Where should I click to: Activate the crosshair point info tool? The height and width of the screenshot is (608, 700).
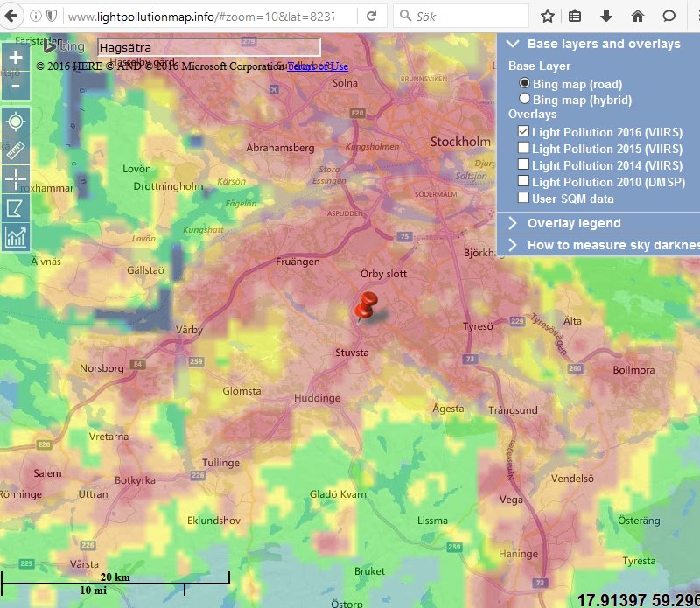[x=16, y=179]
